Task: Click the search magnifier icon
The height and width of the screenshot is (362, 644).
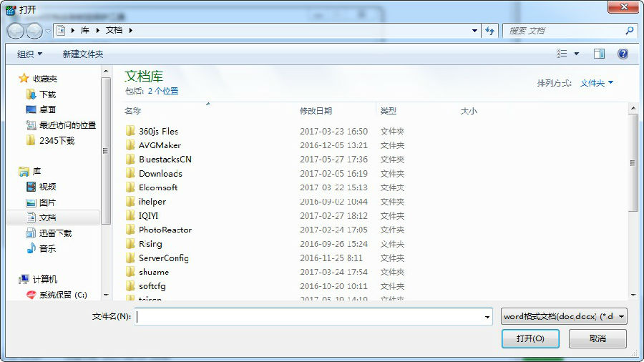Action: coord(629,30)
